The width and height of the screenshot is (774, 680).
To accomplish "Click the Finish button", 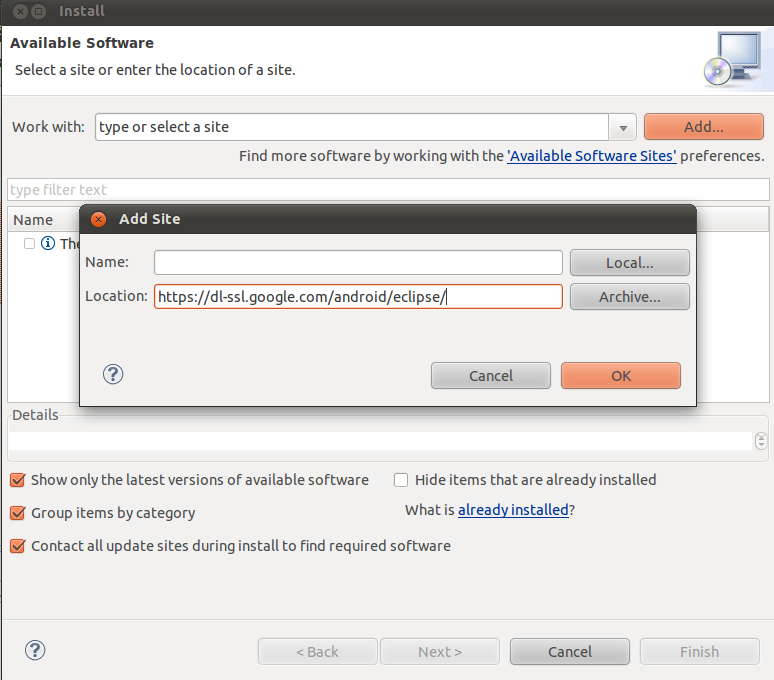I will (699, 651).
